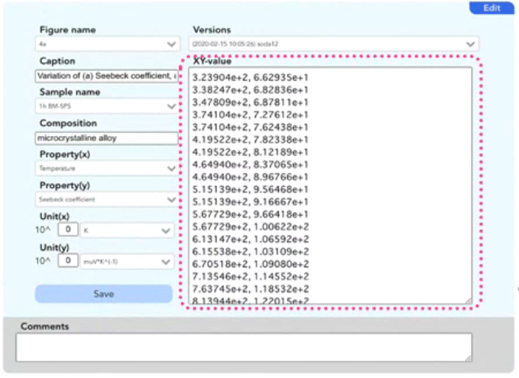
Task: Click the row 4.19522e+2, 7.82338e+1
Action: click(x=250, y=140)
